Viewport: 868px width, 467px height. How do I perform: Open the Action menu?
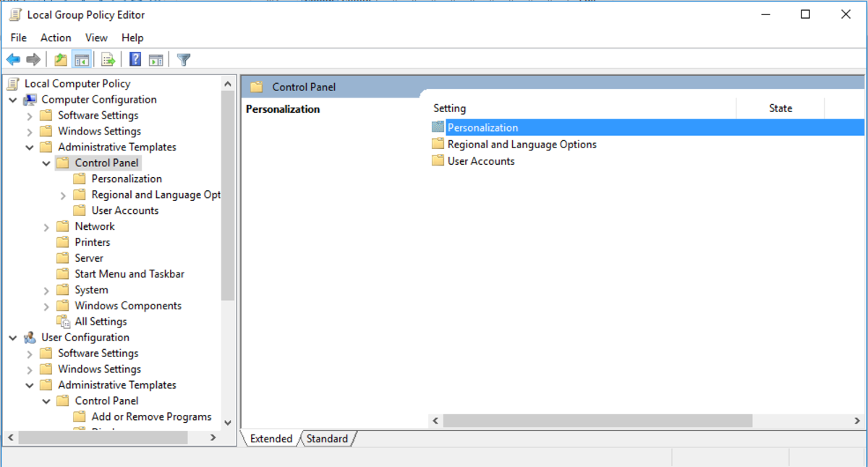56,38
